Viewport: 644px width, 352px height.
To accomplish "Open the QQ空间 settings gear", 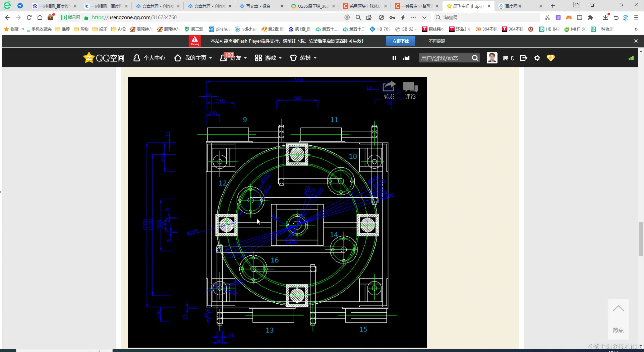I will point(537,58).
